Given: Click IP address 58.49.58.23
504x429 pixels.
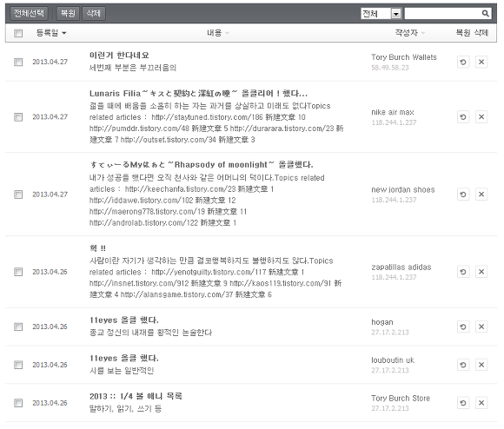Looking at the screenshot, I should (x=390, y=68).
